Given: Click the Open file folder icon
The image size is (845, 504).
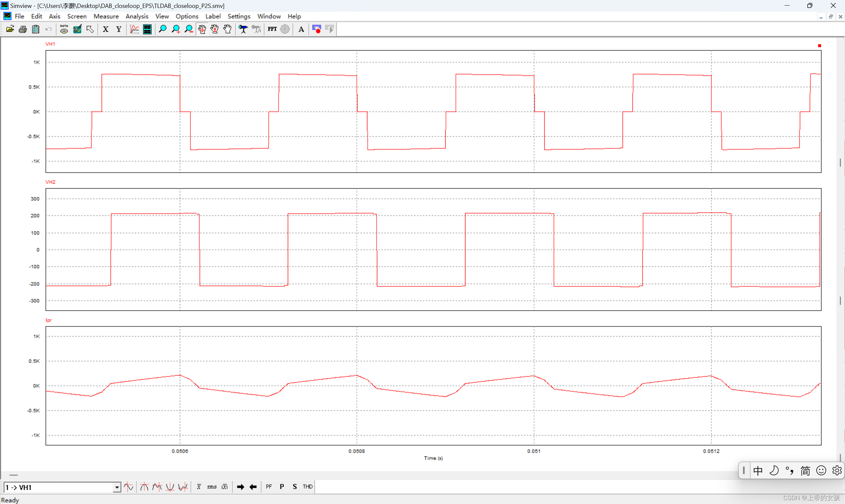Looking at the screenshot, I should [10, 29].
